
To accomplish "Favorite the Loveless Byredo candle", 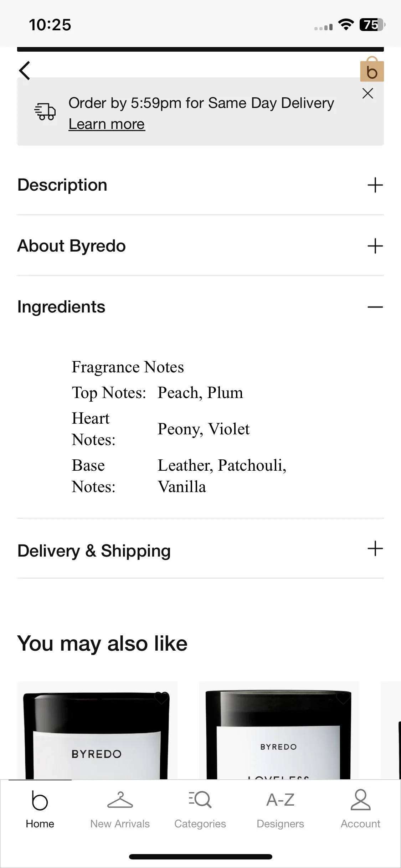I will point(343,698).
